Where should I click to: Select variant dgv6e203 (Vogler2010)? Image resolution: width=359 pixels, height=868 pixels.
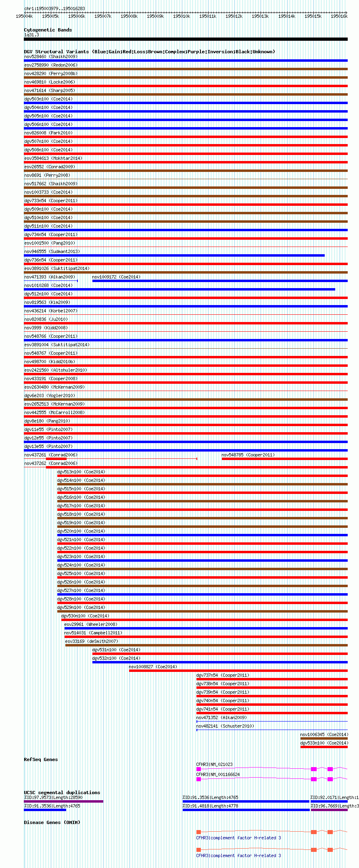(49, 395)
